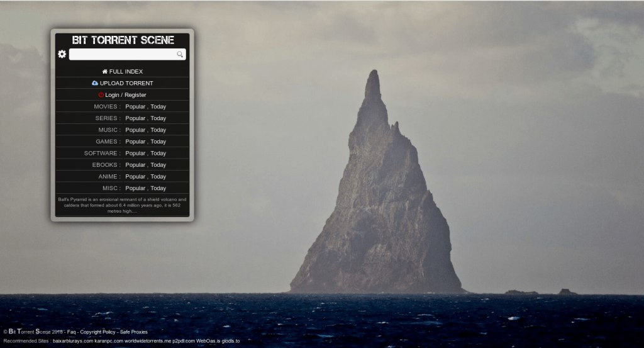This screenshot has height=348, width=644.
Task: Open the Faq link in footer
Action: [72, 332]
